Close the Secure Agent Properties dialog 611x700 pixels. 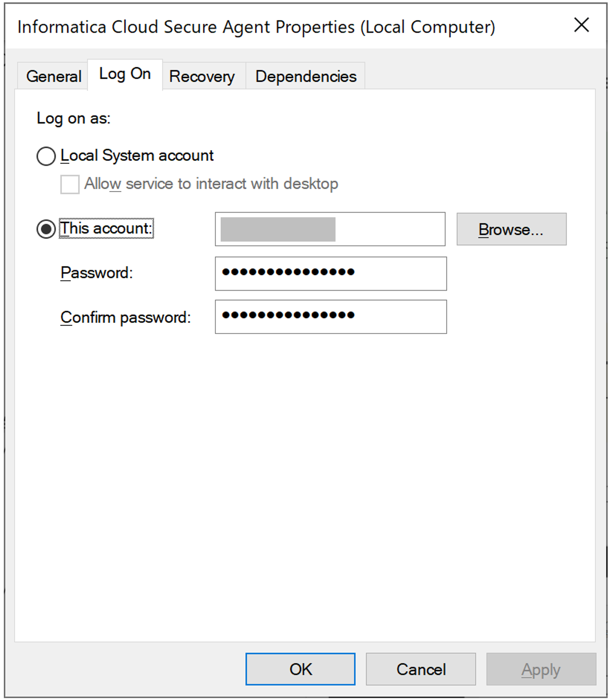581,26
